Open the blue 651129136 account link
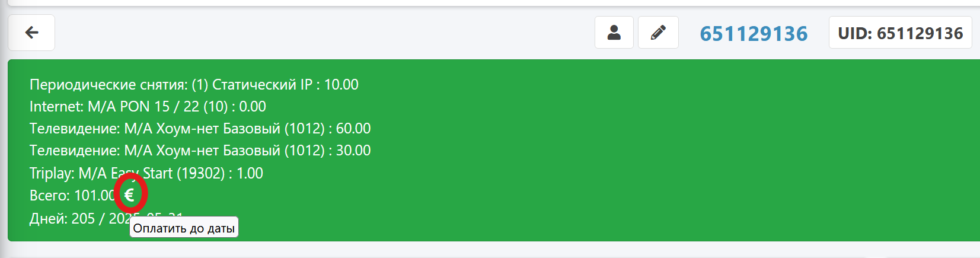The height and width of the screenshot is (258, 980). click(x=754, y=33)
